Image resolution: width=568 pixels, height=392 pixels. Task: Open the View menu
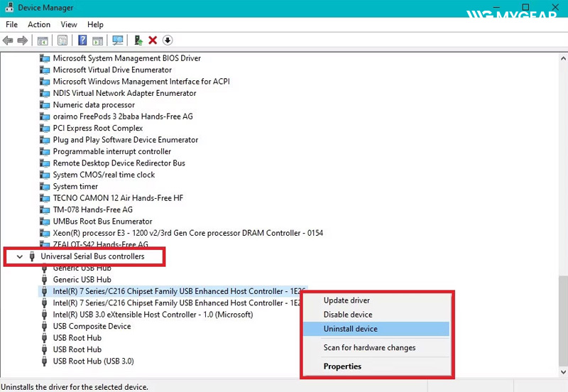coord(69,24)
